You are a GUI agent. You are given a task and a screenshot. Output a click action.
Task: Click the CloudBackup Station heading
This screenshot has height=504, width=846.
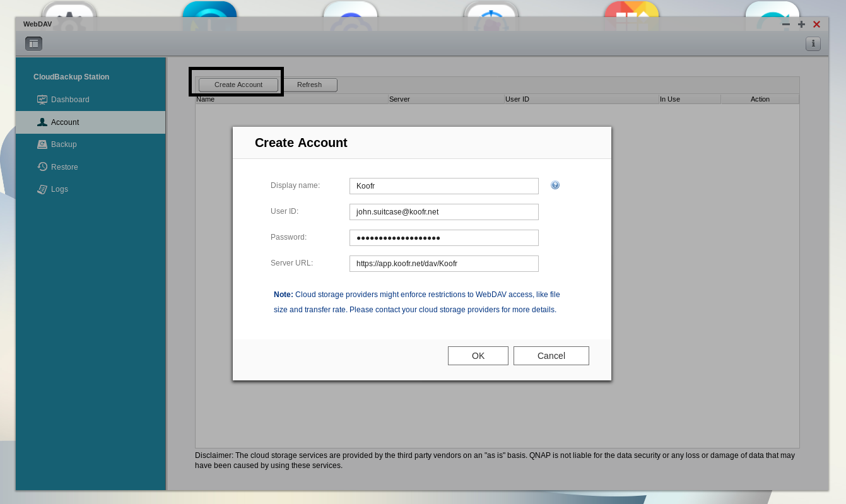(71, 77)
